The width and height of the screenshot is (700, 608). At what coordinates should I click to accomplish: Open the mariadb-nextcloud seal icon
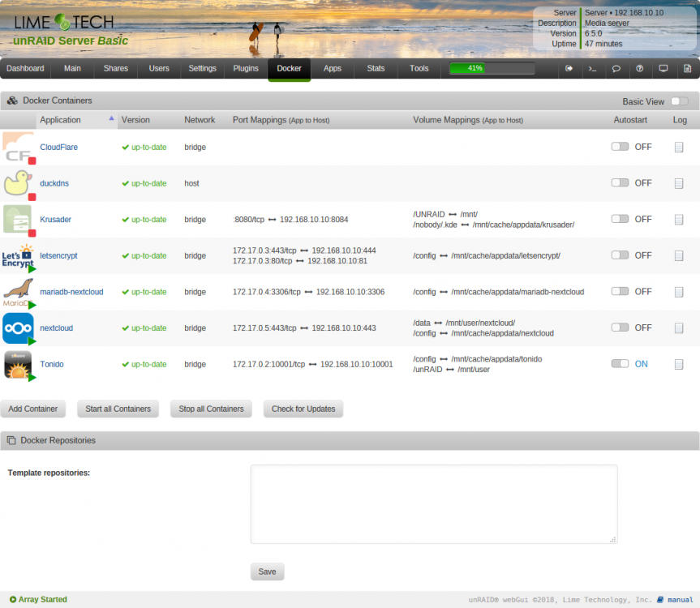point(18,292)
